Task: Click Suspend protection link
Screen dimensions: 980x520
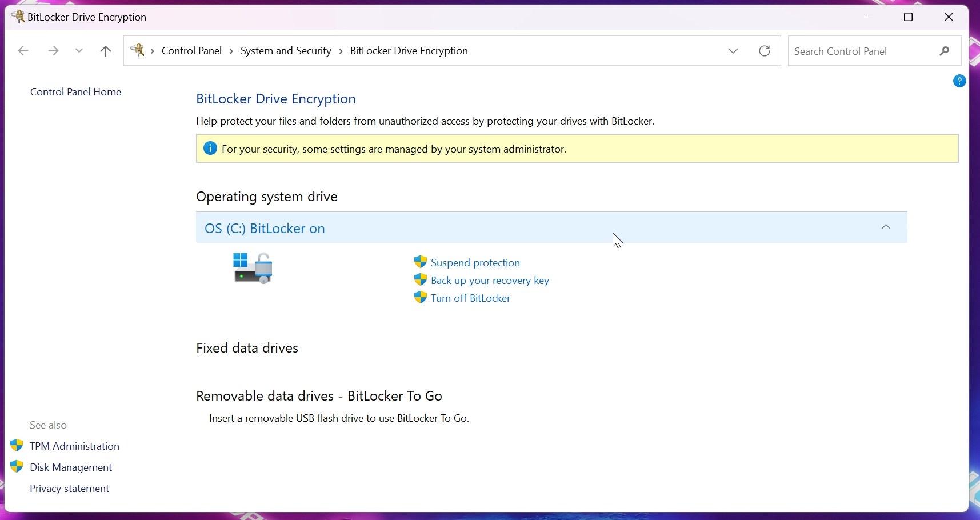Action: [x=475, y=263]
